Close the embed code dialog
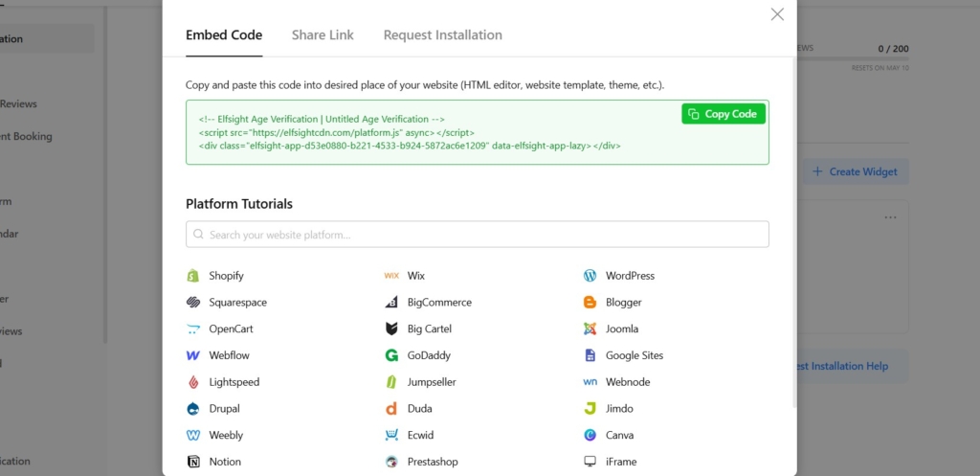The height and width of the screenshot is (476, 980). click(x=777, y=14)
